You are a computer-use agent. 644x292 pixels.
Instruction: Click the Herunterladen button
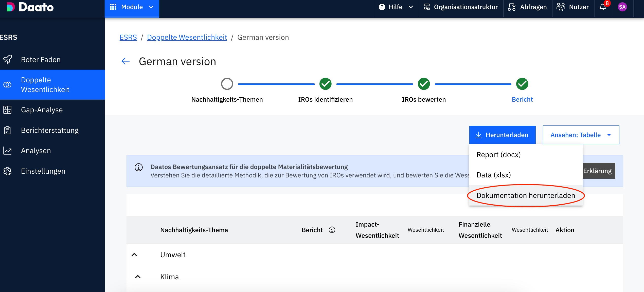click(502, 135)
